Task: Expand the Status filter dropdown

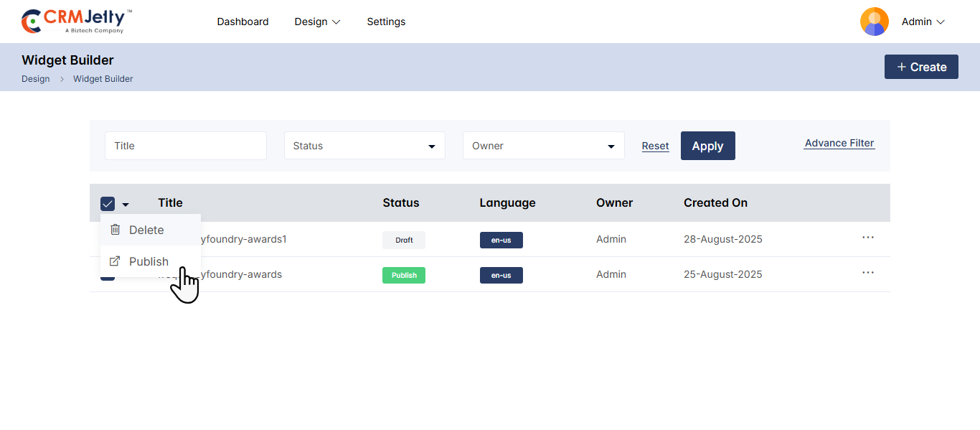Action: 364,146
